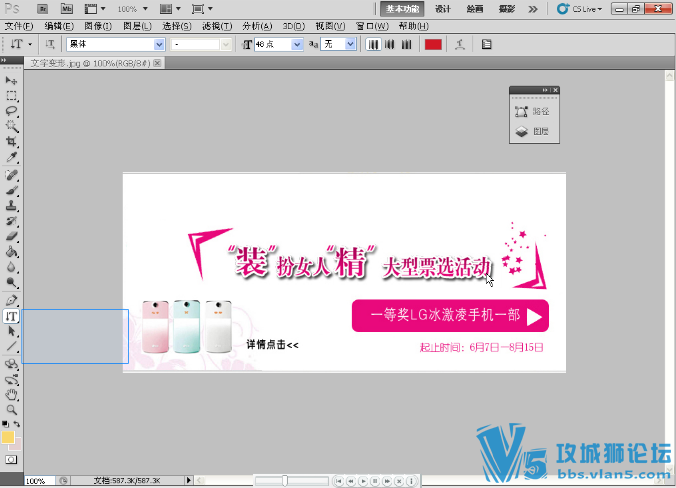676x488 pixels.
Task: Select the Dodge tool
Action: tap(11, 283)
